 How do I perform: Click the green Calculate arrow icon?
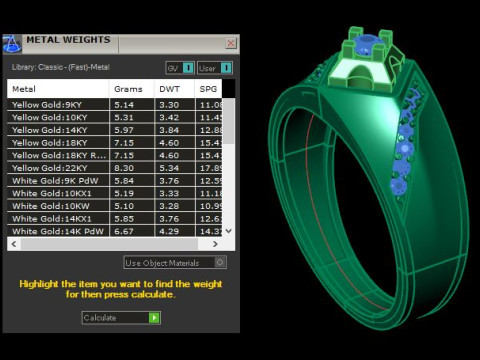pos(154,318)
